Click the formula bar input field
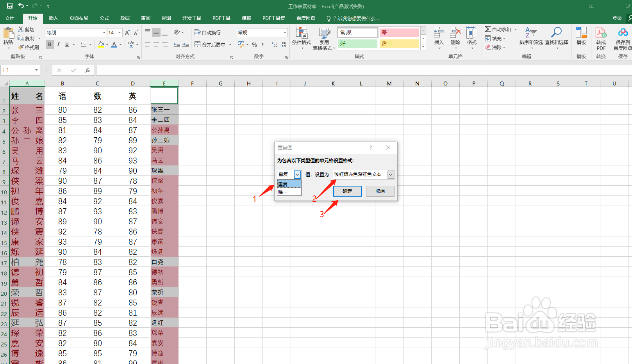The height and width of the screenshot is (364, 632). (363, 70)
